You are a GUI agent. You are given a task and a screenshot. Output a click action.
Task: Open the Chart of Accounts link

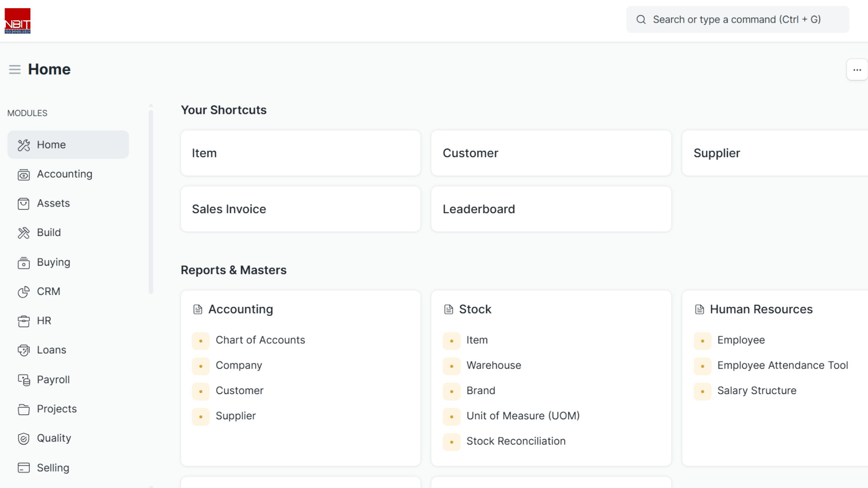pos(260,340)
